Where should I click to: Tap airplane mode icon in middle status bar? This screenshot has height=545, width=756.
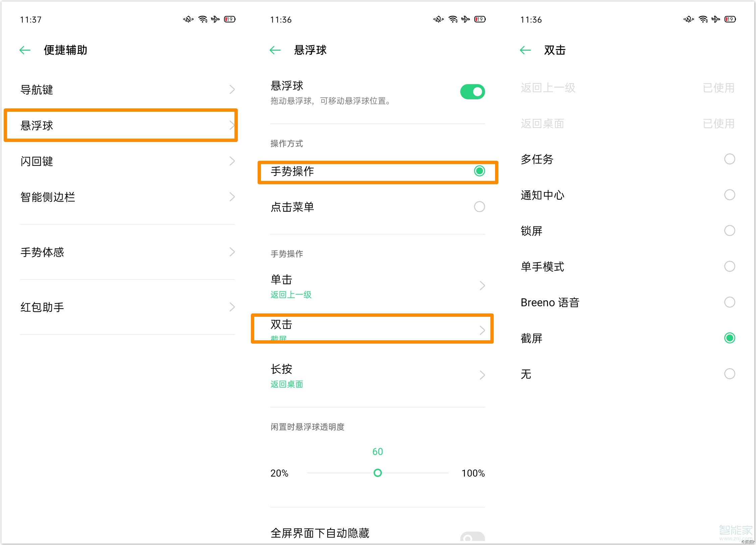point(466,19)
